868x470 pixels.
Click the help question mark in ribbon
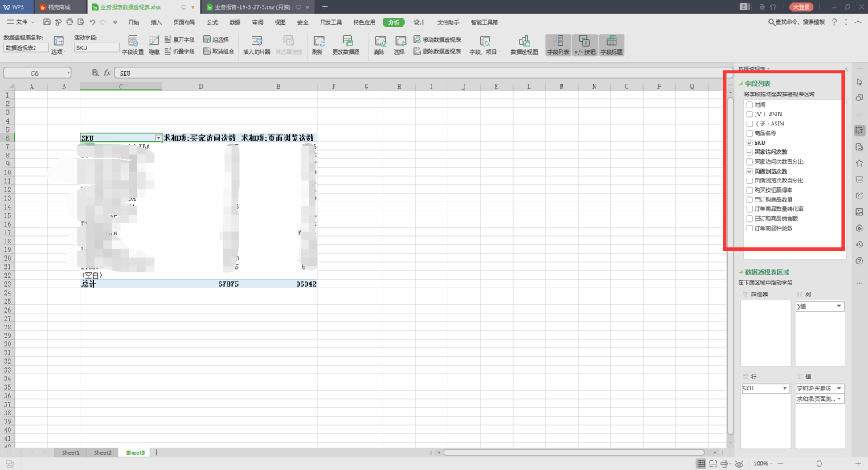coord(834,22)
